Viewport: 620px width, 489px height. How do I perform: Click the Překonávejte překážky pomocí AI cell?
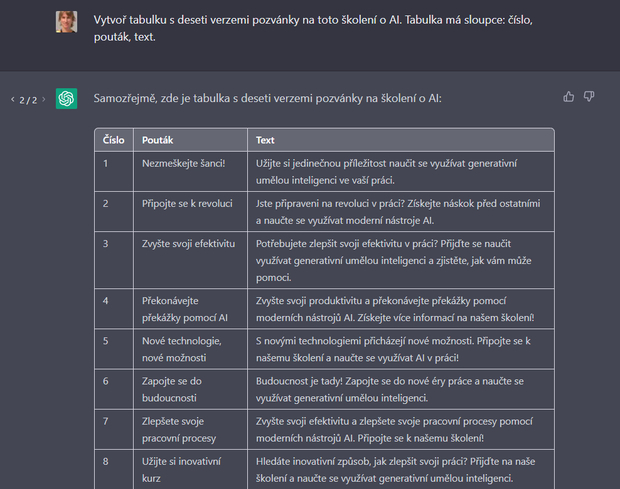click(x=183, y=308)
